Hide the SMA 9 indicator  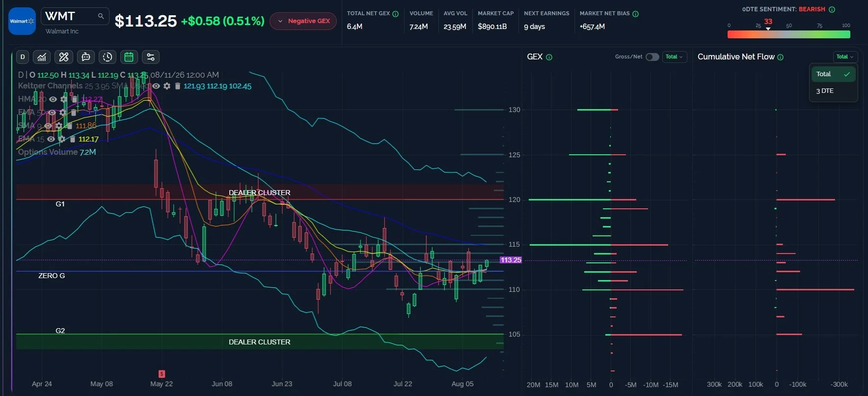pos(48,126)
